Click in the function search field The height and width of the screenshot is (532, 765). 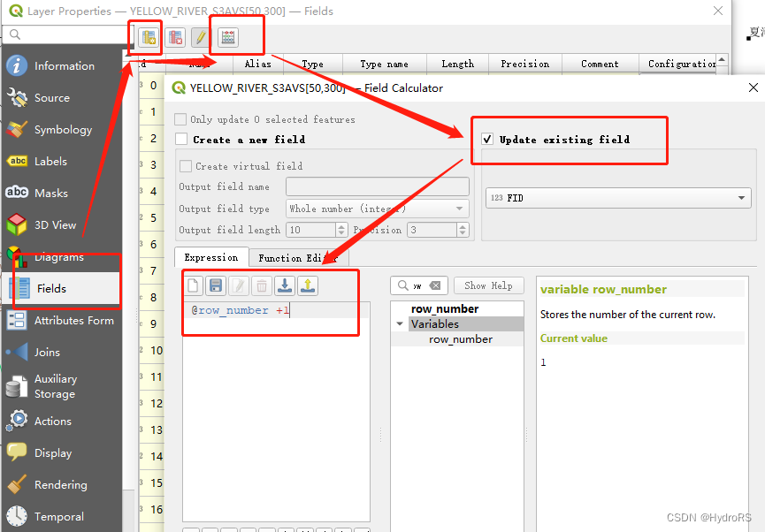click(x=417, y=285)
